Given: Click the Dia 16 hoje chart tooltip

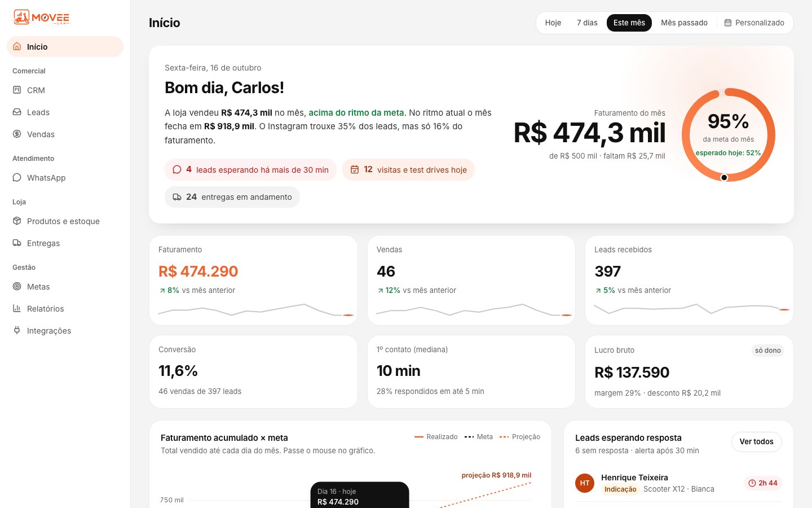Looking at the screenshot, I should tap(360, 495).
